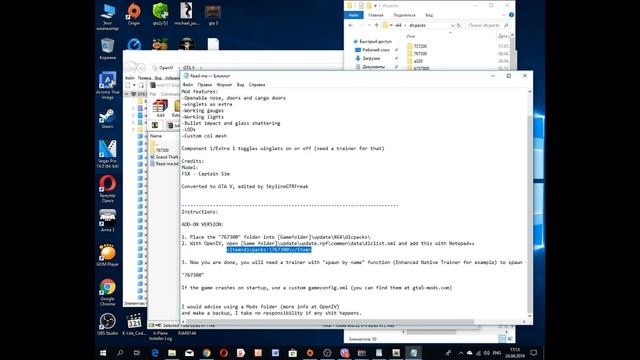Open the Origin desktop shortcut
Viewport: 640px width, 360px height.
pyautogui.click(x=134, y=15)
